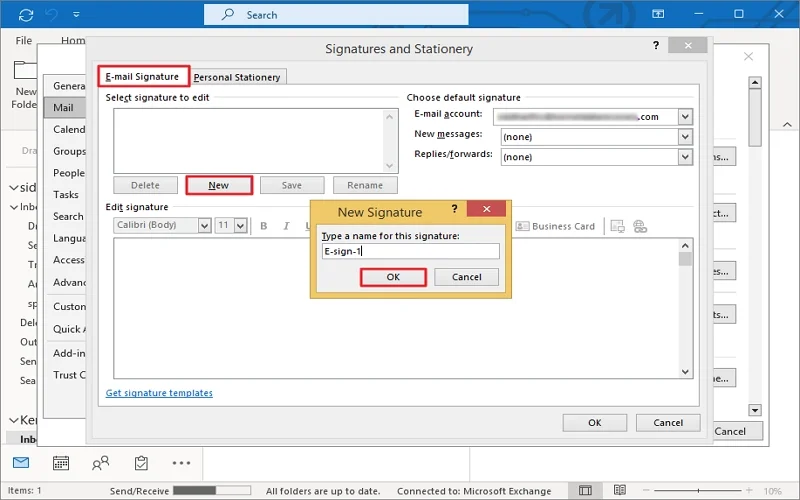This screenshot has width=800, height=500.
Task: Open the New messages signature dropdown
Action: click(685, 135)
